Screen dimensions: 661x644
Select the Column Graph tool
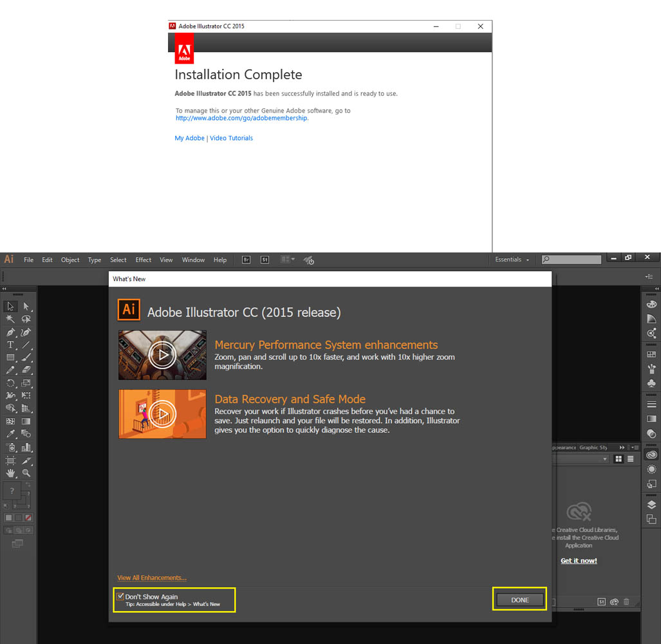[26, 448]
